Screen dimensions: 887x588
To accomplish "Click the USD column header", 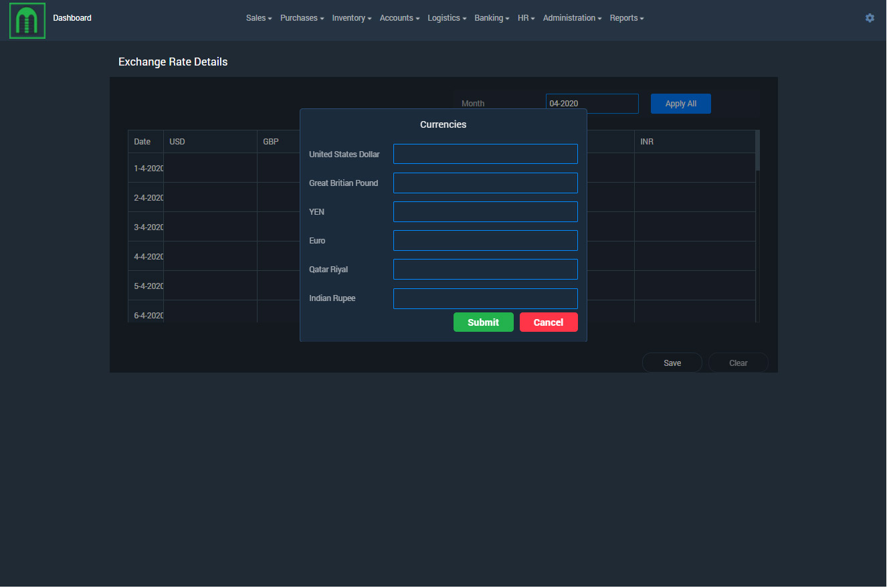I will (x=211, y=142).
